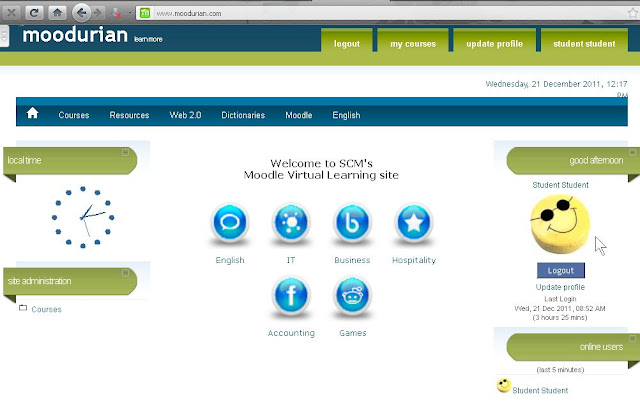Open the Dictionaries menu

tap(243, 115)
